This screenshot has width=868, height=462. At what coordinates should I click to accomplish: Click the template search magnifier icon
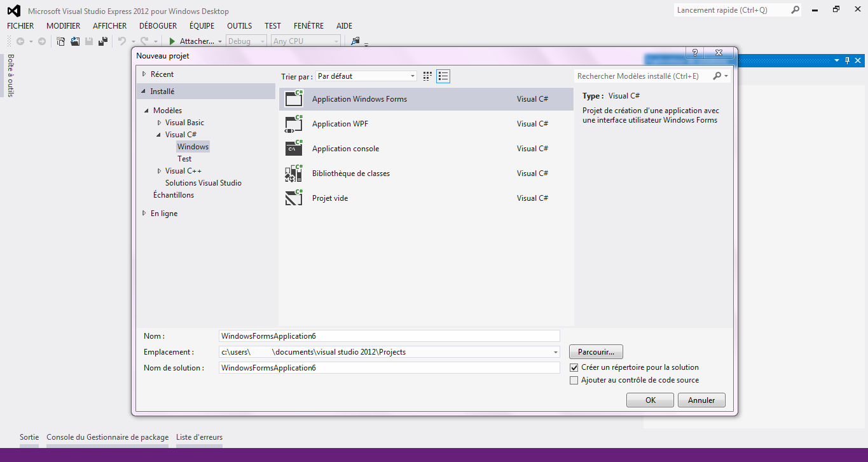click(717, 76)
